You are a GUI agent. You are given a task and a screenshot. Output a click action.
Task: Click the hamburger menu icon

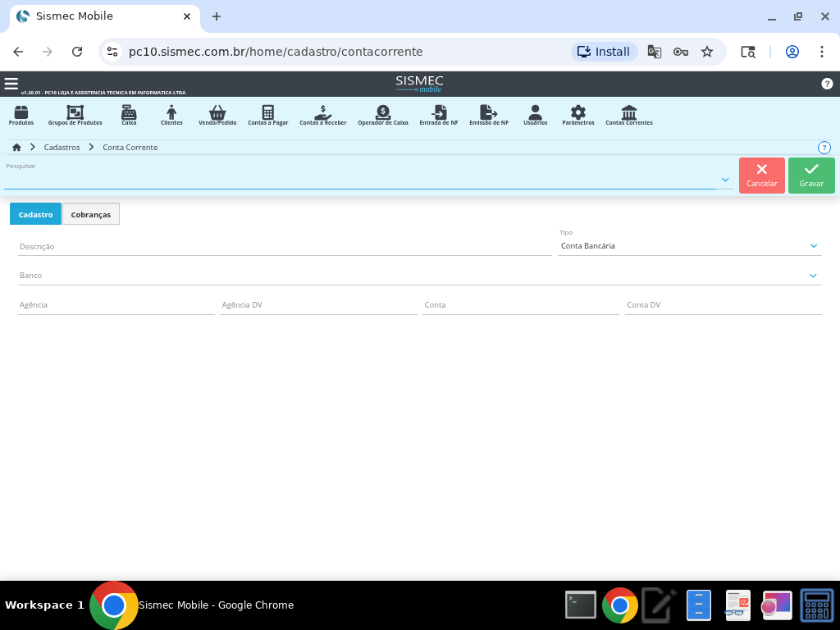click(11, 84)
